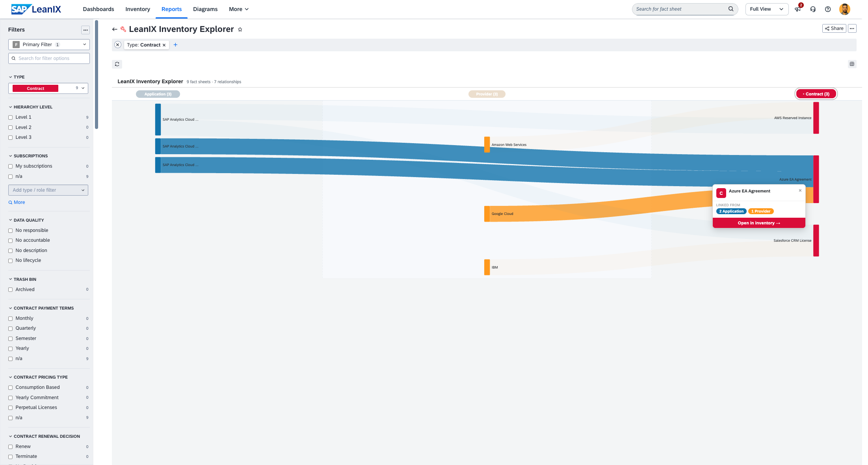Add a new filter with the plus icon
Viewport: 868px width, 465px height.
click(175, 45)
